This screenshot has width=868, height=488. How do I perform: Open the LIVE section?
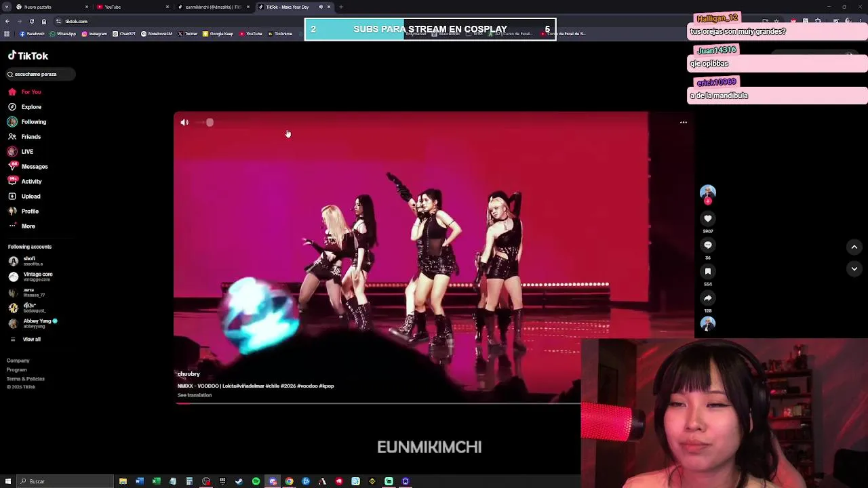click(20, 151)
